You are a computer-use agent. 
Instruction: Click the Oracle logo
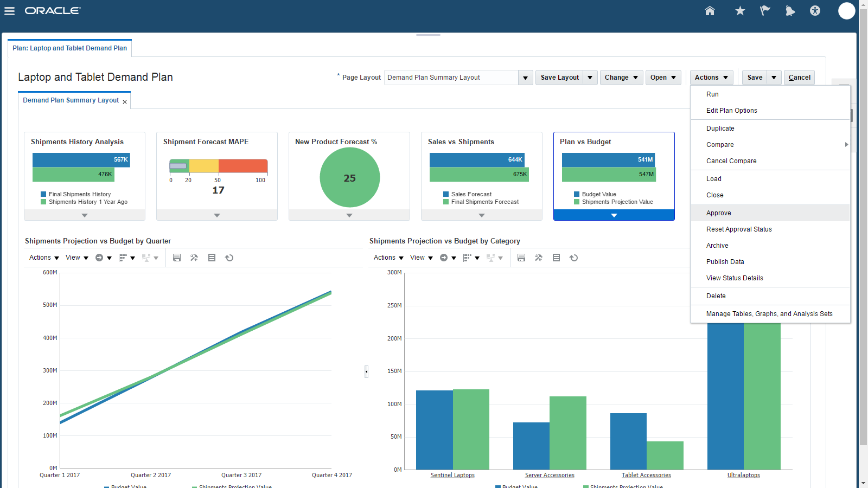tap(53, 11)
